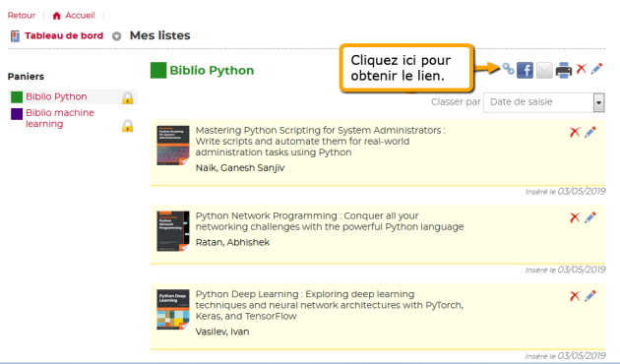Click the home icon beside Accueil
Viewport: 620px width, 364px height.
point(56,16)
